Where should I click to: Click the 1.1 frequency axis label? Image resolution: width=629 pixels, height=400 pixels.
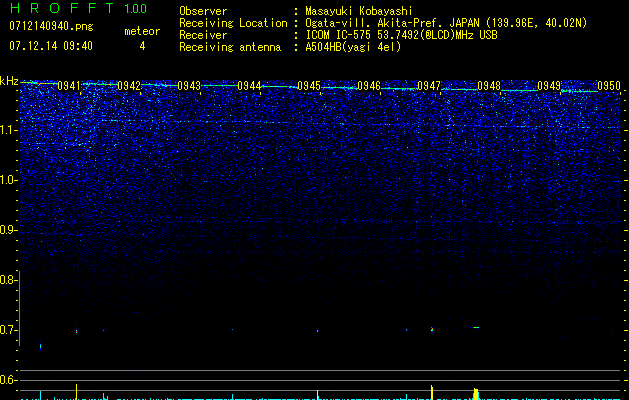(9, 130)
